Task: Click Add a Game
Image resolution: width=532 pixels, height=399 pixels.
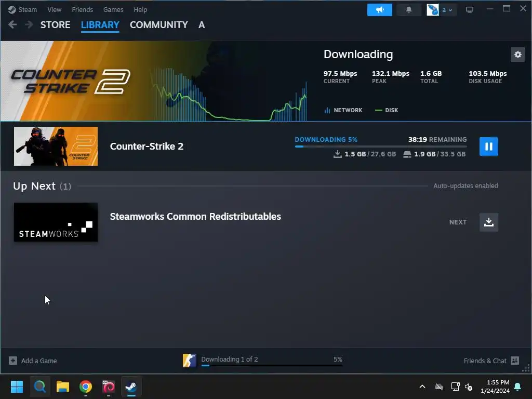Action: pyautogui.click(x=39, y=361)
